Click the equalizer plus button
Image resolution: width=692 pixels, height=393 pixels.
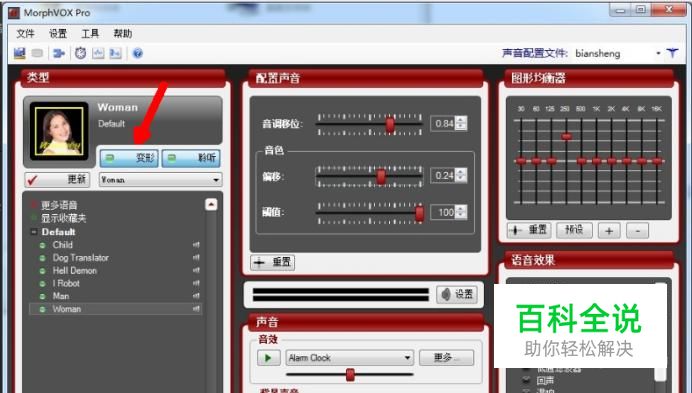(609, 231)
